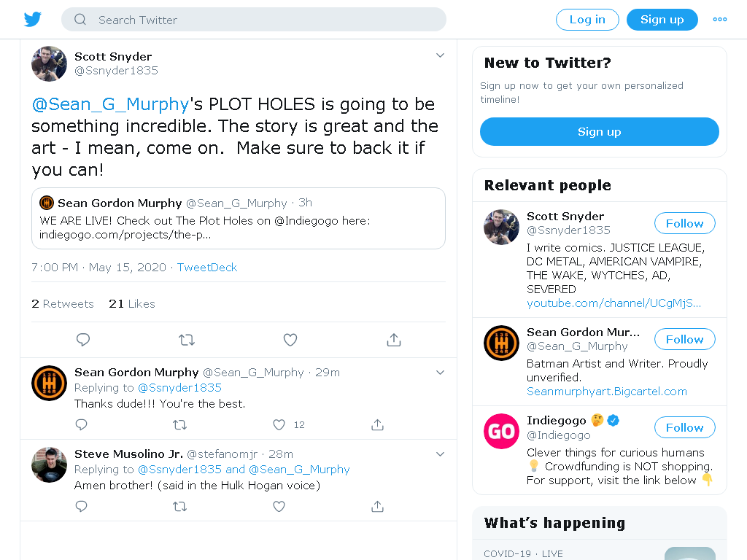
Task: Expand options chevron on Scott Snyder's tweet
Action: click(440, 55)
